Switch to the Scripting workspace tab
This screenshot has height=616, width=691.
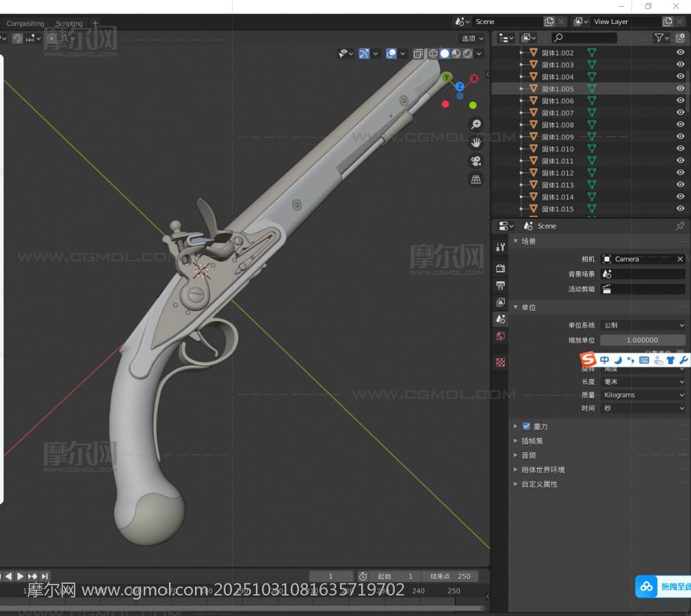pyautogui.click(x=69, y=23)
